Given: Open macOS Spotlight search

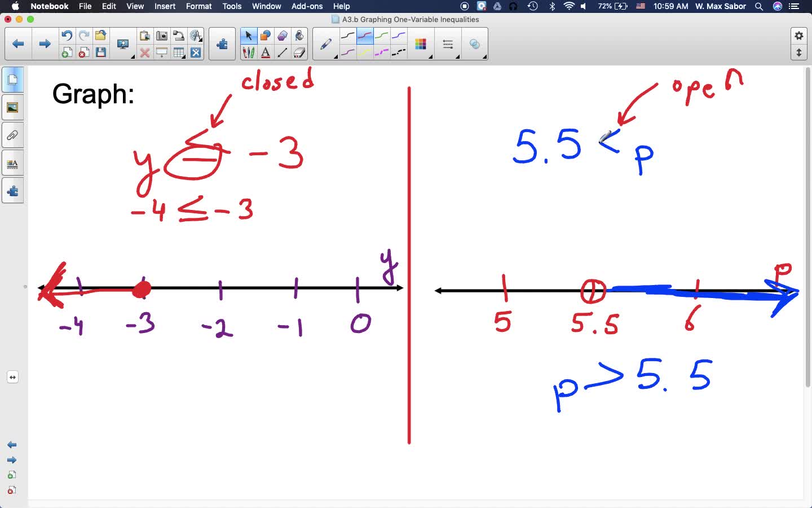Looking at the screenshot, I should tap(759, 6).
